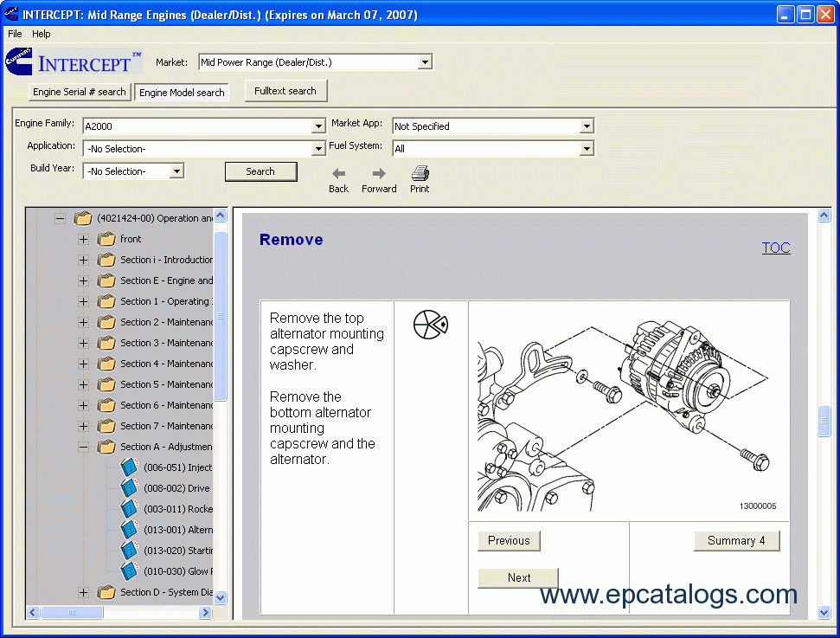
Task: Click the Search button
Action: click(260, 171)
